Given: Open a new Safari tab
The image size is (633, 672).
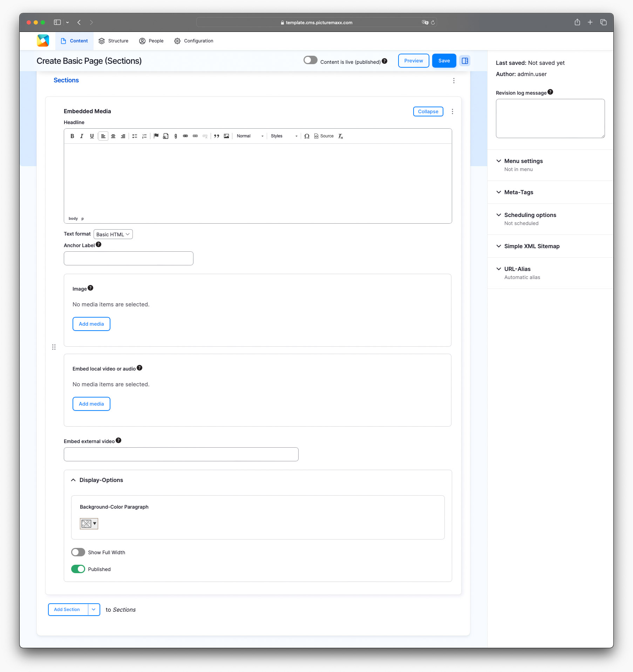Looking at the screenshot, I should point(590,22).
